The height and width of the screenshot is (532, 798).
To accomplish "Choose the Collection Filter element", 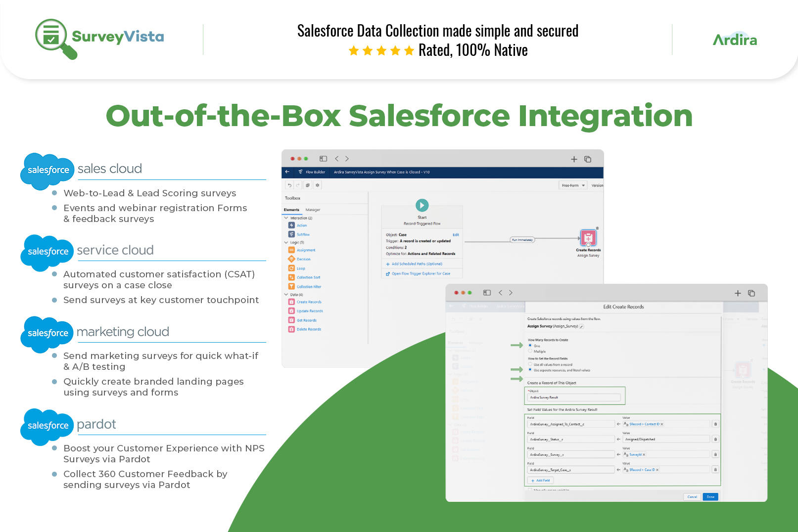I will (291, 286).
